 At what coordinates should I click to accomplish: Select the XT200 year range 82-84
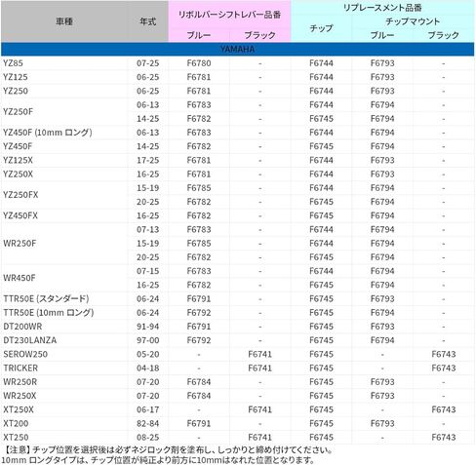148,423
